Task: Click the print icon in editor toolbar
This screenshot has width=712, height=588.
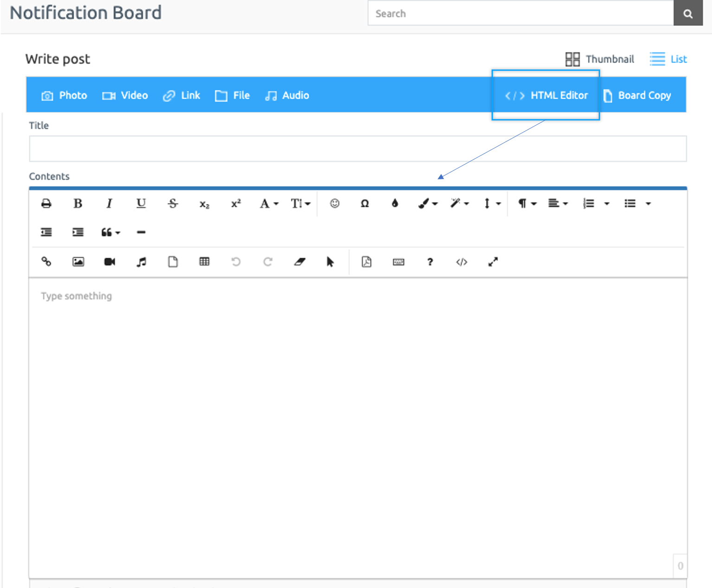Action: pos(46,204)
